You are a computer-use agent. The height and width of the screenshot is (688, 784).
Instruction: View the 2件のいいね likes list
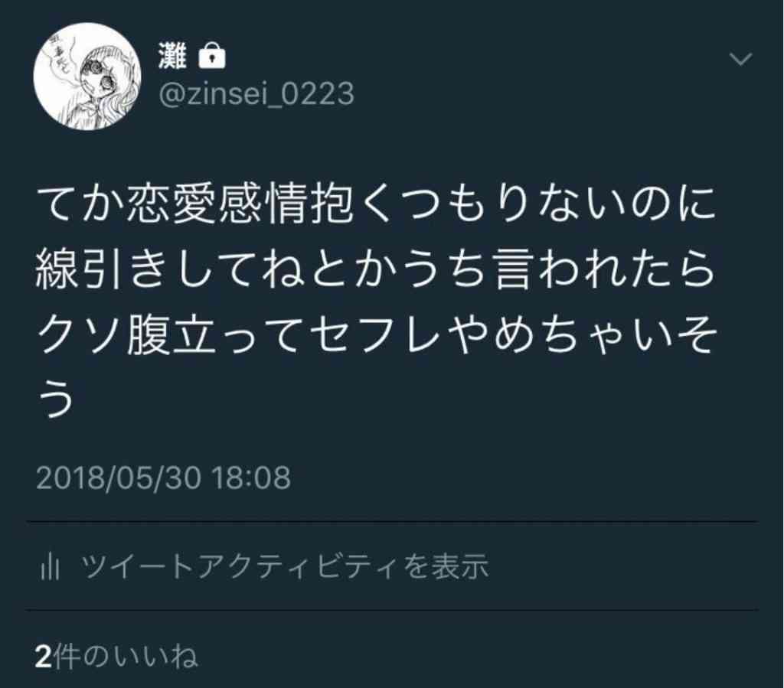[117, 657]
